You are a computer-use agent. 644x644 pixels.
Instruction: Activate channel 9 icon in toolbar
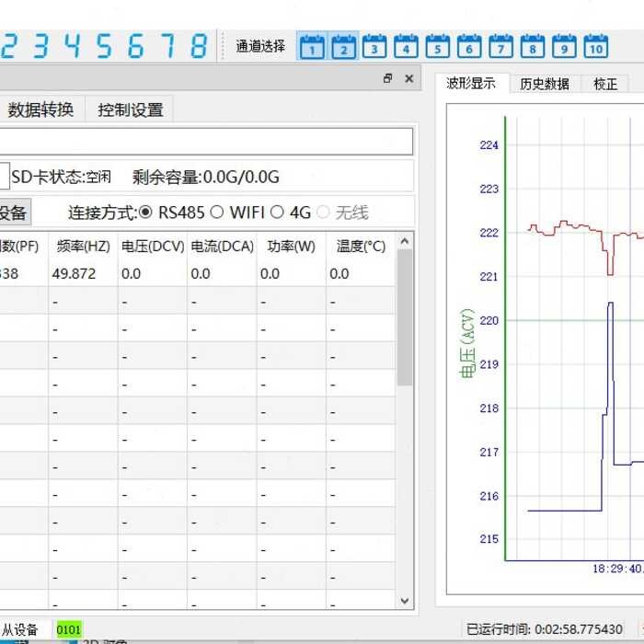[564, 45]
